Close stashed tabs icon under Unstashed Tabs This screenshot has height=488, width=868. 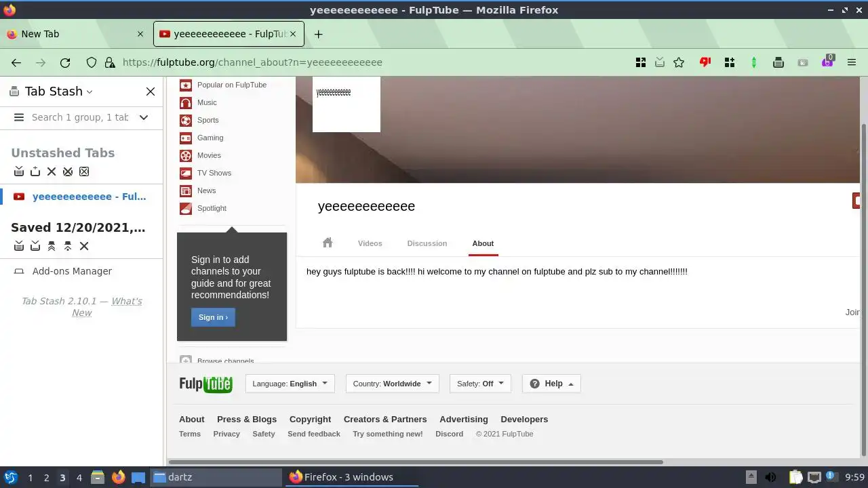click(x=68, y=171)
